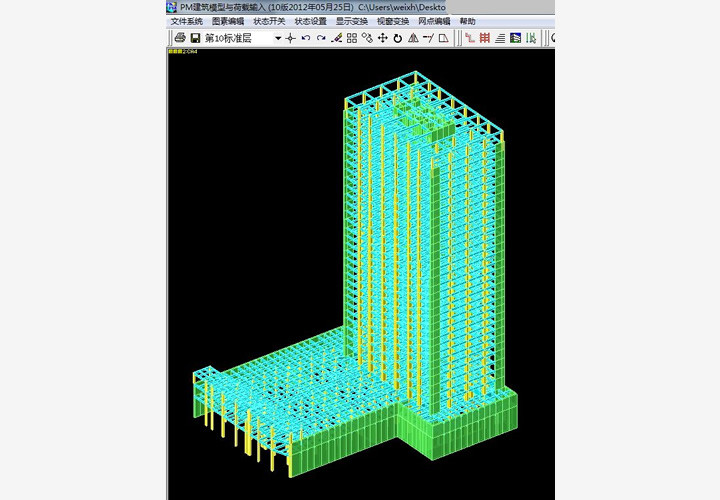Open the 状态开关 menu
Screen dimensions: 720x500
269,21
